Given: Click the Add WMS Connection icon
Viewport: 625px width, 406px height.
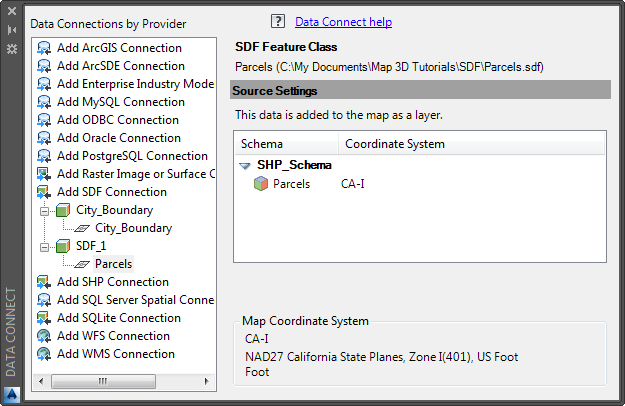Looking at the screenshot, I should 44,354.
